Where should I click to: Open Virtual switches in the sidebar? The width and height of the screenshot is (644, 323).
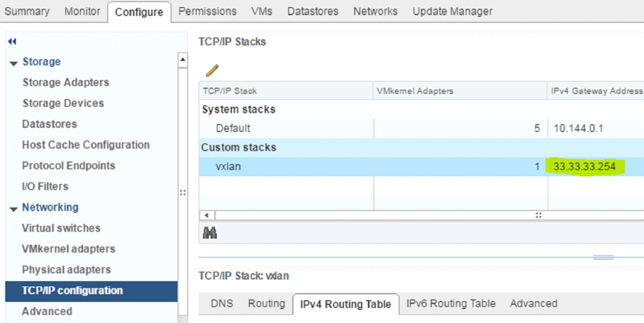click(x=61, y=228)
